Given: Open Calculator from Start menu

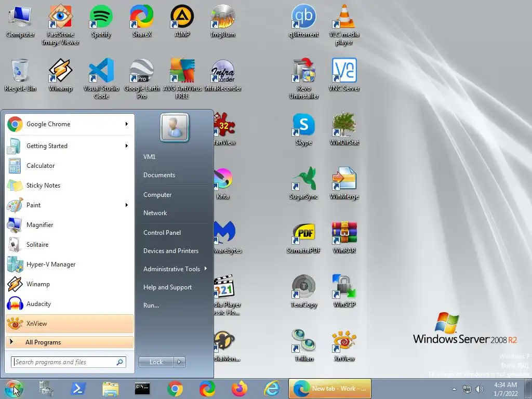Looking at the screenshot, I should click(x=70, y=166).
